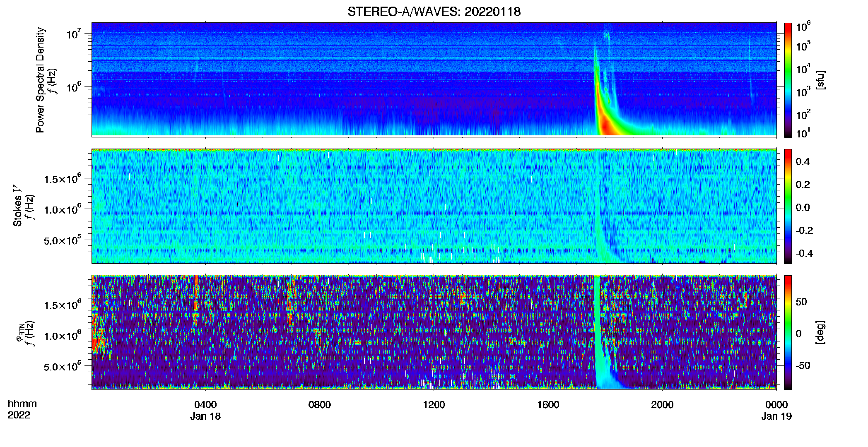Click the red radio burst core in top panel

pyautogui.click(x=606, y=125)
